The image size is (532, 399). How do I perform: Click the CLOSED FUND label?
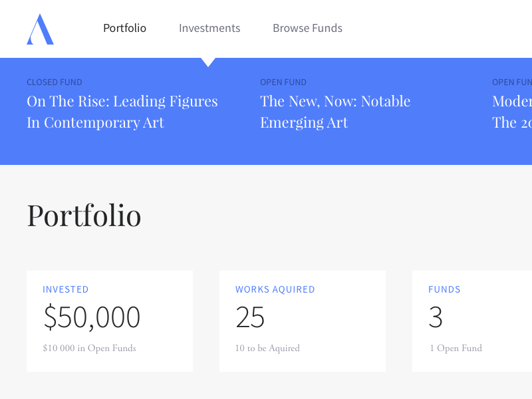(55, 82)
